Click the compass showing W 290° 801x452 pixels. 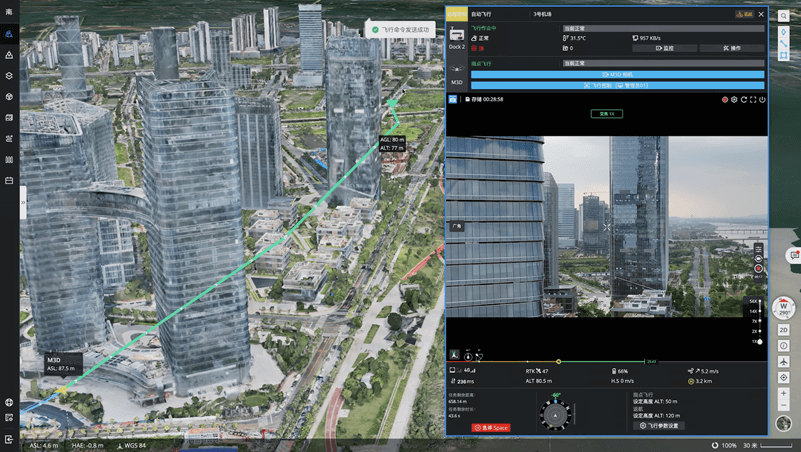(x=784, y=307)
